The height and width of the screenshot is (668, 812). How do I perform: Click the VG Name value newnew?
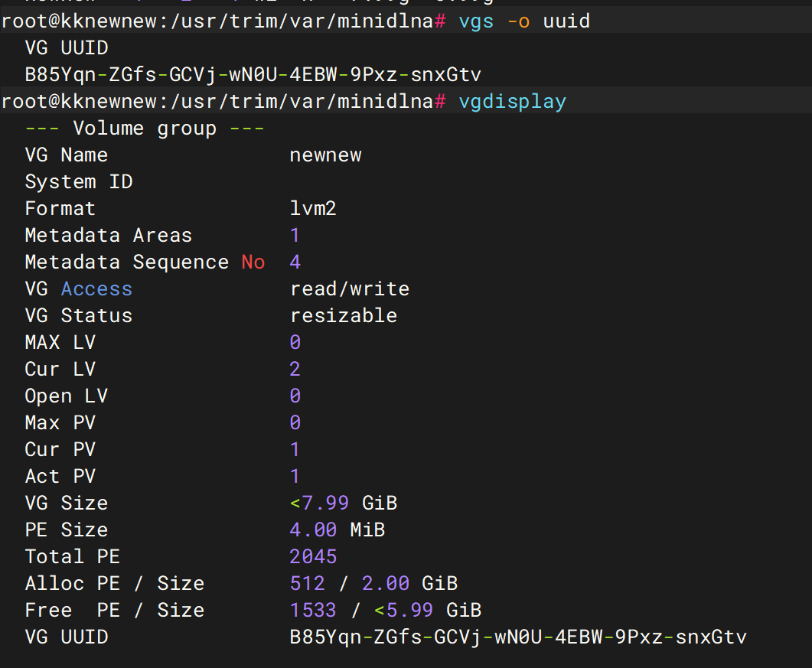[325, 155]
